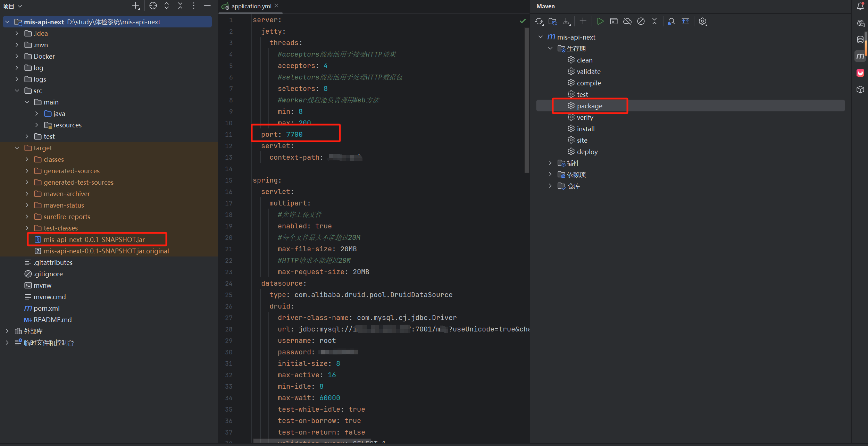Collapse the target folder
The image size is (868, 446).
coord(17,148)
